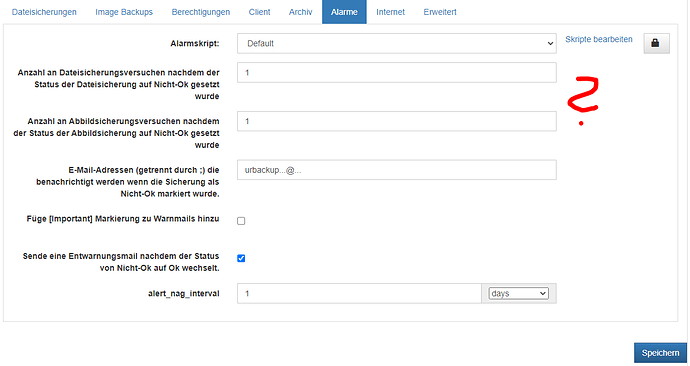Click the E-Mail-Adressen input field
The height and width of the screenshot is (366, 690).
point(396,170)
